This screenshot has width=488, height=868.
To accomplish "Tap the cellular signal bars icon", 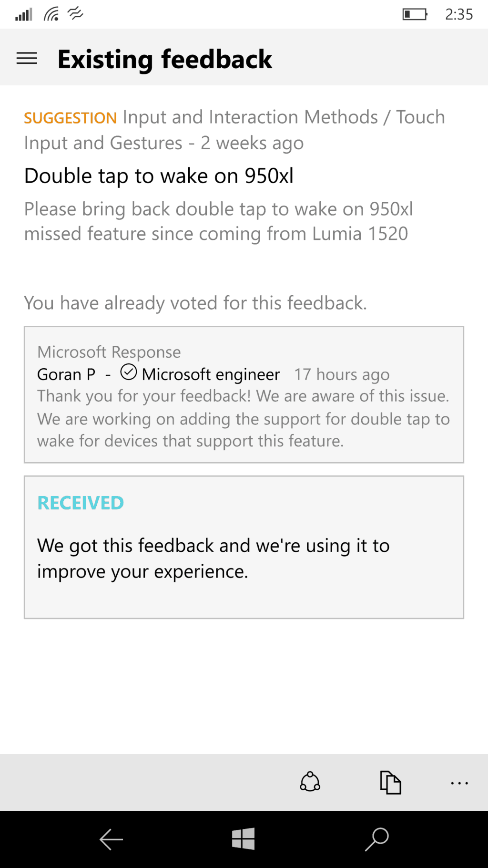I will (23, 14).
